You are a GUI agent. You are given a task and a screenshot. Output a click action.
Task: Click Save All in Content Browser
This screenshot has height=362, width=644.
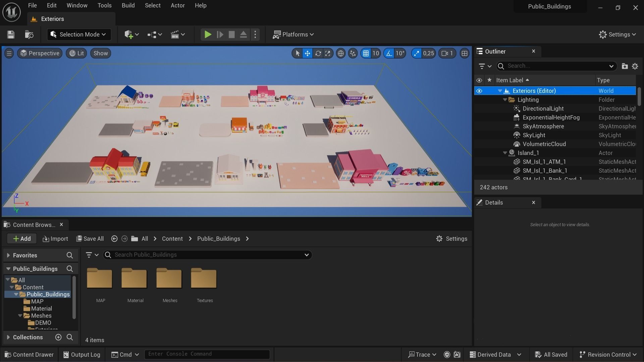[x=90, y=239]
